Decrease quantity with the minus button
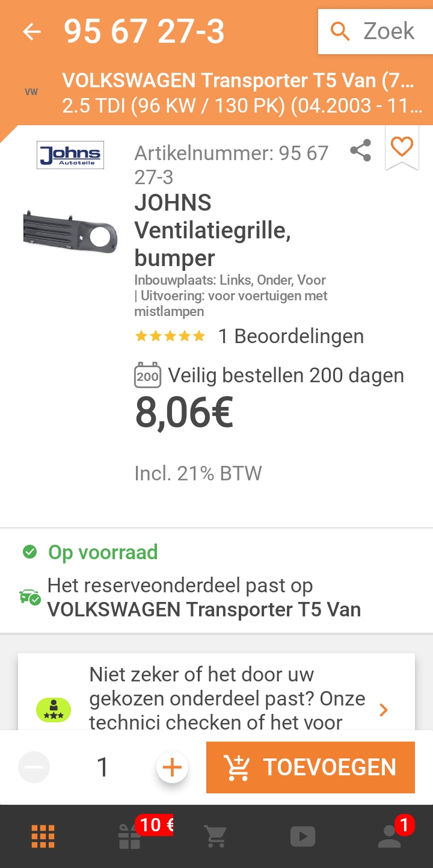The width and height of the screenshot is (433, 868). coord(34,767)
